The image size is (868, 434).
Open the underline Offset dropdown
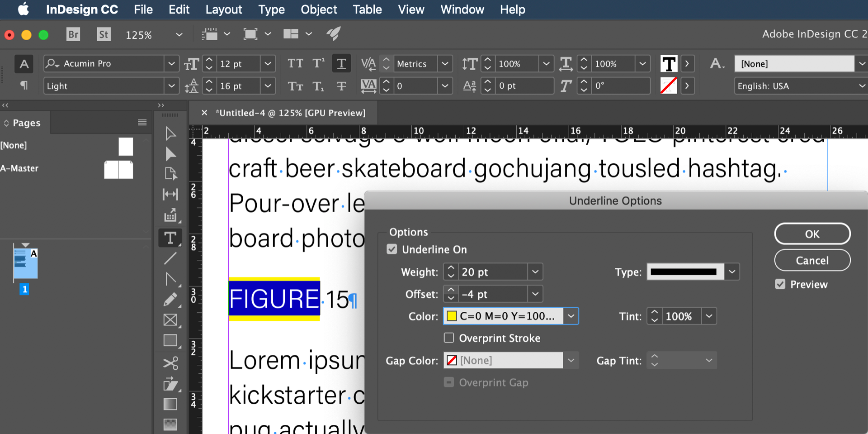(x=535, y=294)
